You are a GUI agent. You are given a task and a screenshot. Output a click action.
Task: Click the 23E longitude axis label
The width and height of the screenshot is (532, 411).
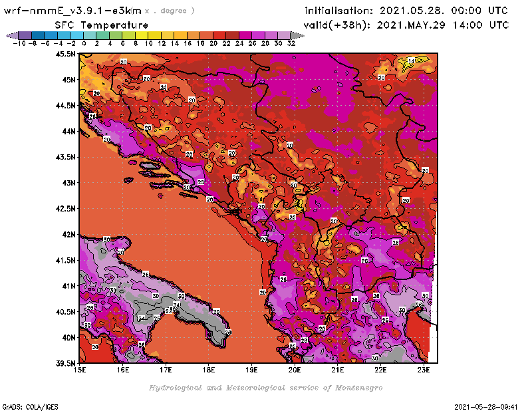[x=423, y=370]
